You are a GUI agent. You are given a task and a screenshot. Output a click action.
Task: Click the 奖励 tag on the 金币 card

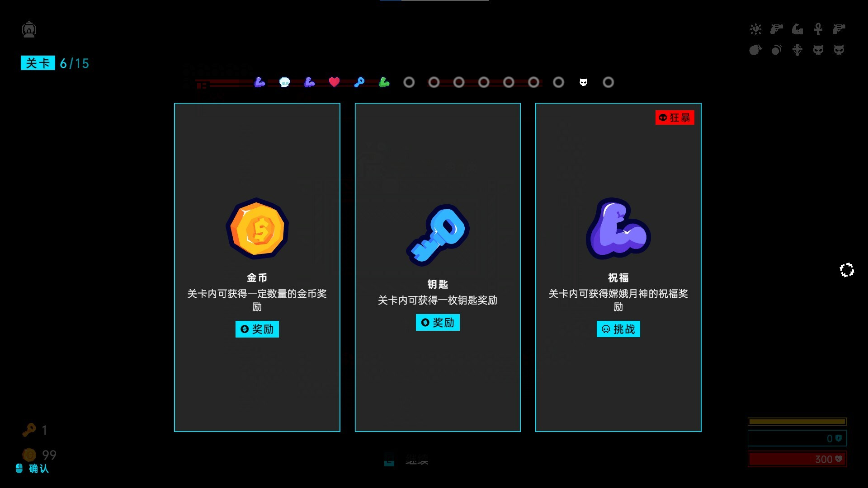click(x=257, y=329)
